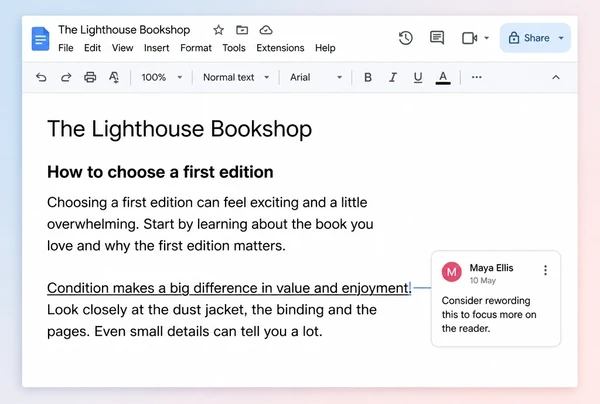Toggle underline formatting
600x404 pixels.
click(x=418, y=78)
